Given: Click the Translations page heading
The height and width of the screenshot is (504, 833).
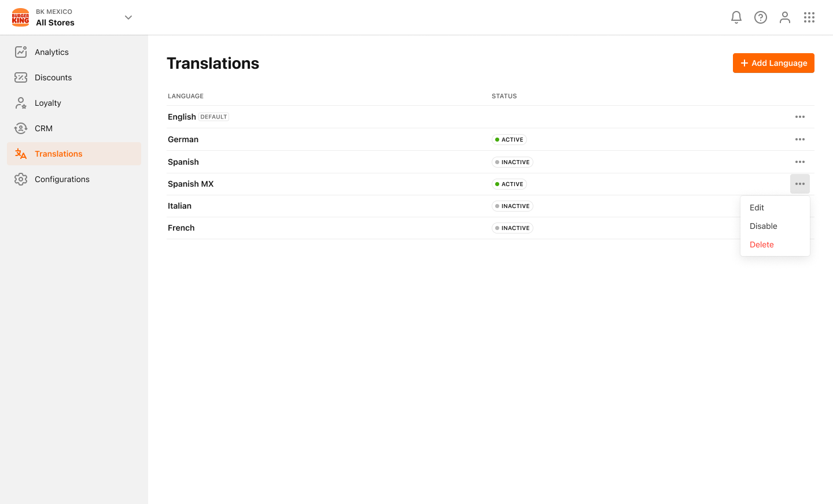Looking at the screenshot, I should click(213, 63).
